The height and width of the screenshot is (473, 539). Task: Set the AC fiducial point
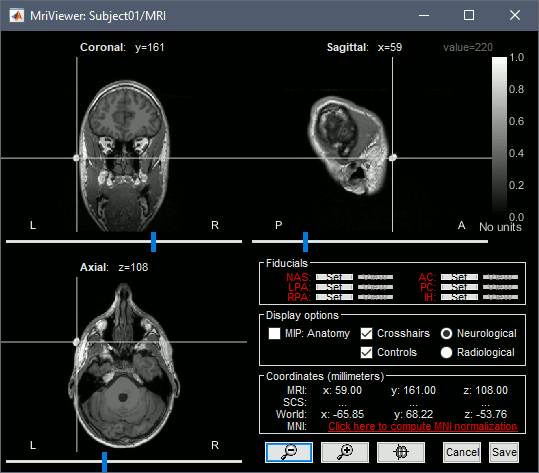coord(459,277)
